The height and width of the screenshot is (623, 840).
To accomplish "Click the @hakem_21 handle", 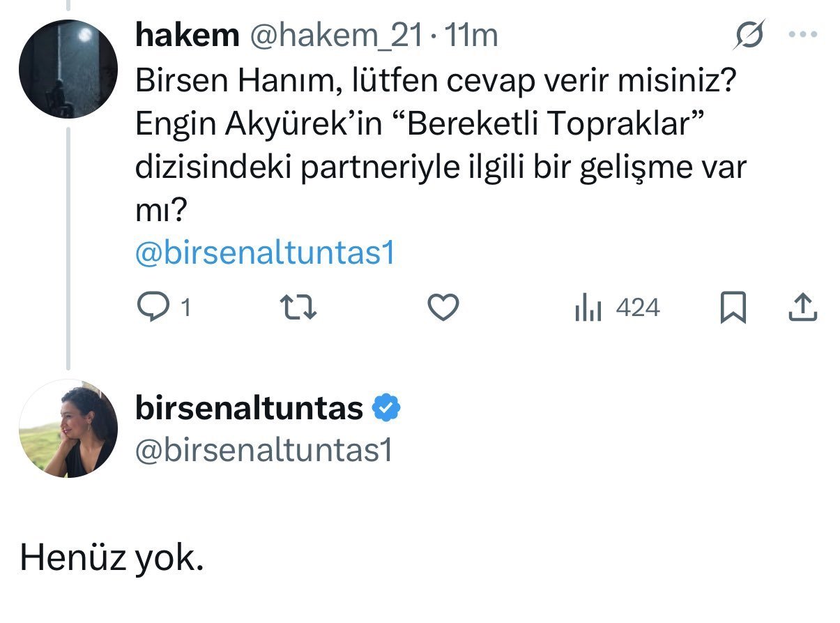I will 335,36.
